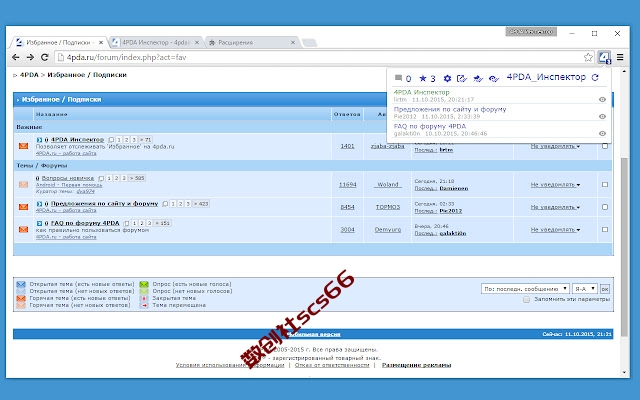Click the favorites star icon in the popup
Viewport: 640px width, 400px height.
point(423,78)
